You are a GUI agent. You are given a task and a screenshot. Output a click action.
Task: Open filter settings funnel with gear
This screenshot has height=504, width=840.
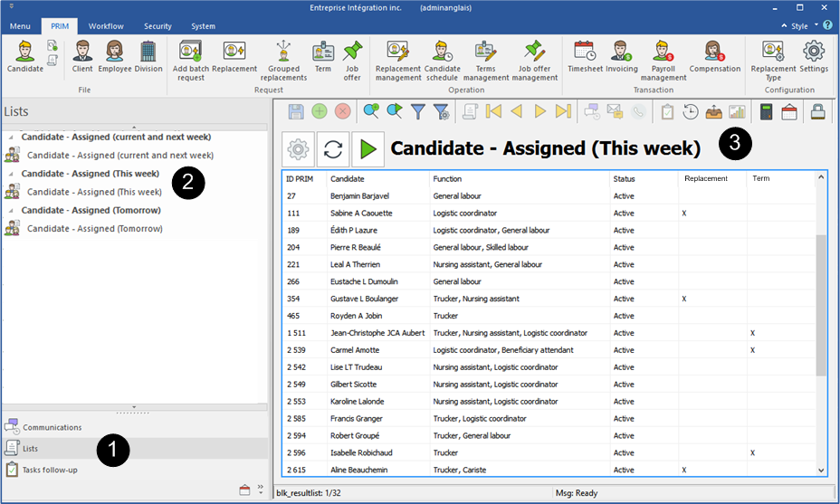click(442, 111)
